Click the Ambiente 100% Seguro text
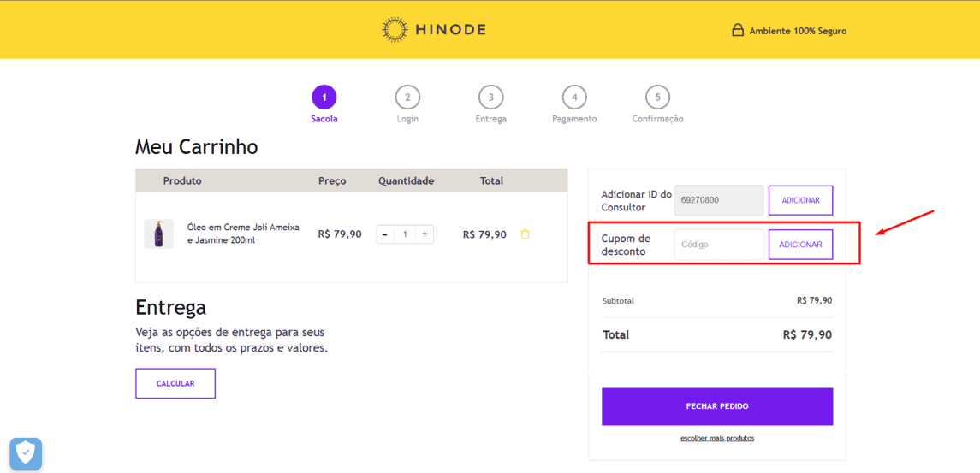The image size is (980, 473). 799,31
